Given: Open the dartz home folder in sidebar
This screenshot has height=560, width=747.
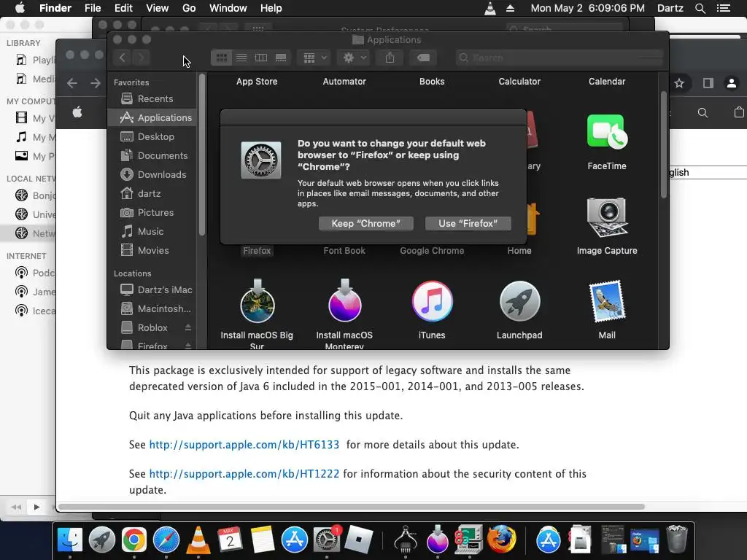Looking at the screenshot, I should click(153, 193).
